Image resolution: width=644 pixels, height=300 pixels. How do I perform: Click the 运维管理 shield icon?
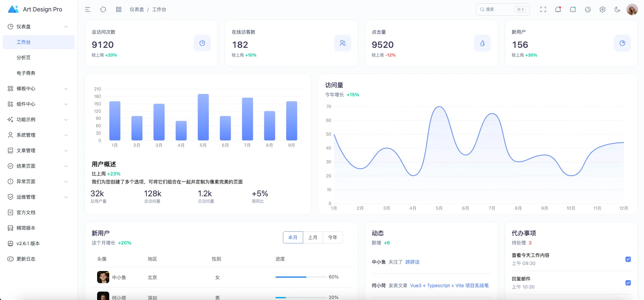point(10,197)
